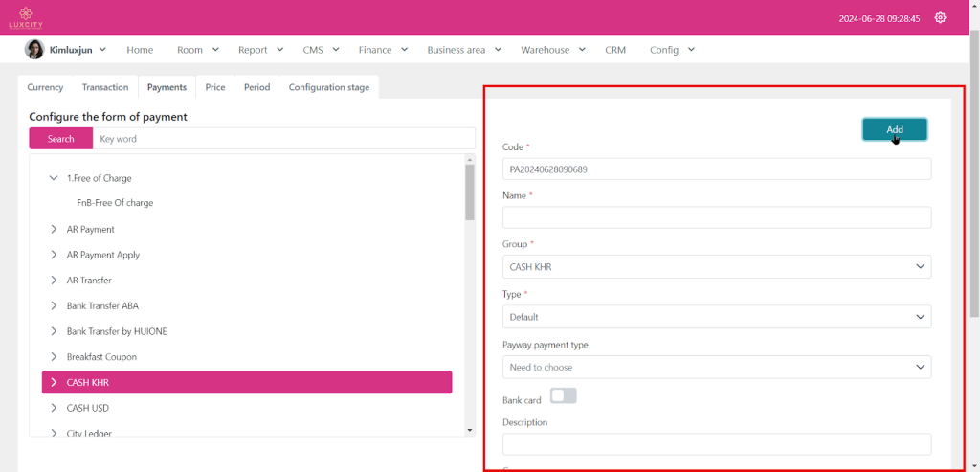Select FnB-Free Of charge item

(x=115, y=203)
